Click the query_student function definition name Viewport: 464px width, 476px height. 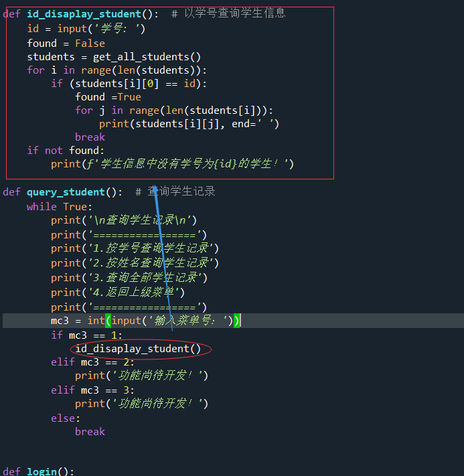pos(66,192)
